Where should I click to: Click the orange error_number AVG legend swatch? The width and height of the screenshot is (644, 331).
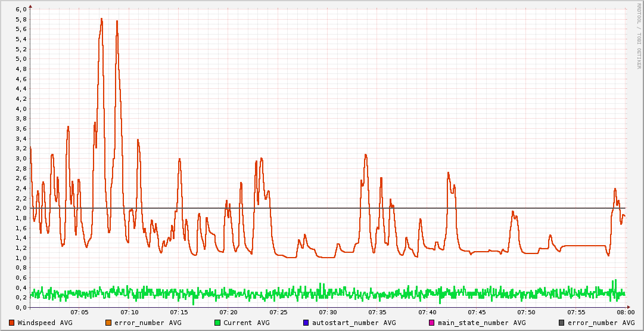108,323
